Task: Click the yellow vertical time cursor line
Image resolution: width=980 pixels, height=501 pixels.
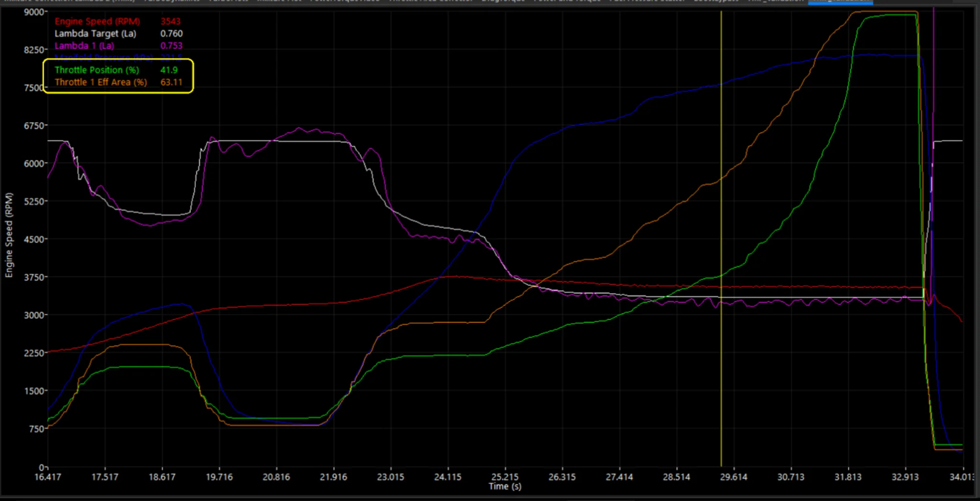Action: (x=721, y=239)
